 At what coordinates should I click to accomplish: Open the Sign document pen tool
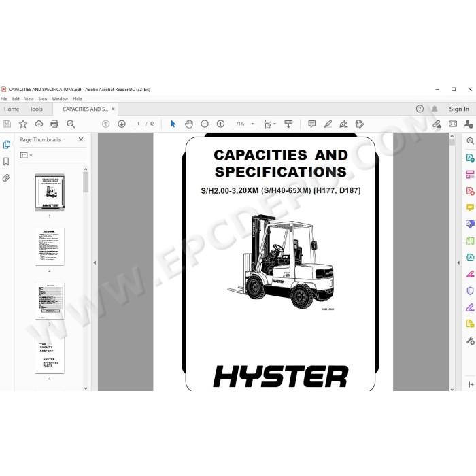click(x=343, y=124)
